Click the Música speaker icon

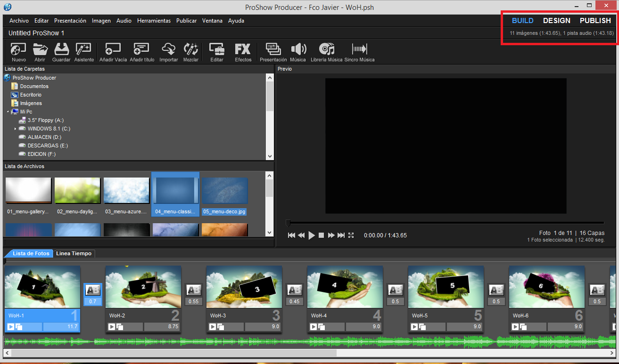tap(298, 52)
